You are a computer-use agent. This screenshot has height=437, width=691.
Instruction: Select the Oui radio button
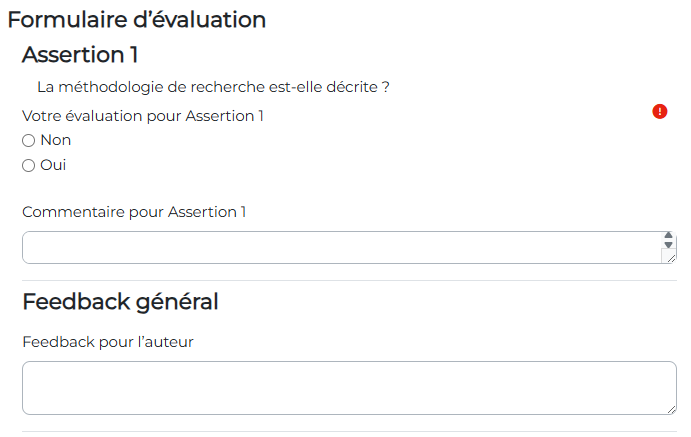pyautogui.click(x=29, y=166)
